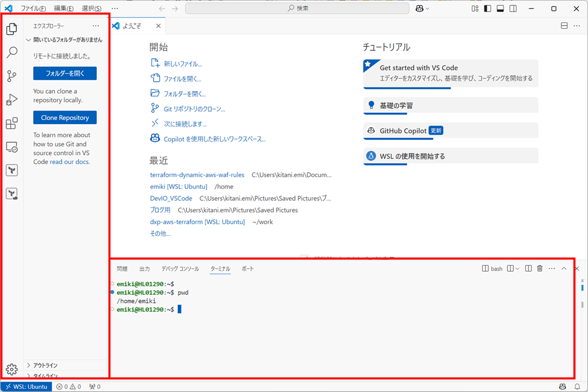The height and width of the screenshot is (392, 588).
Task: Open the ファイル(F) menu
Action: point(33,8)
